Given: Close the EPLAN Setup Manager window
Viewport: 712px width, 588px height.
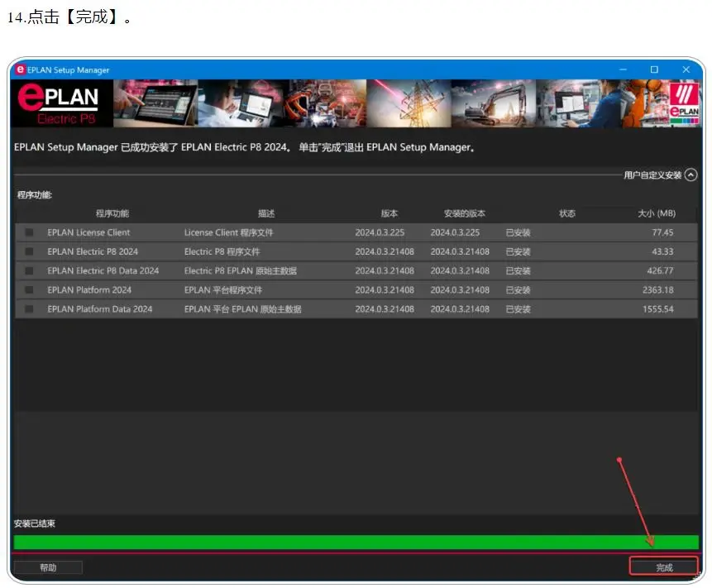Looking at the screenshot, I should 686,69.
